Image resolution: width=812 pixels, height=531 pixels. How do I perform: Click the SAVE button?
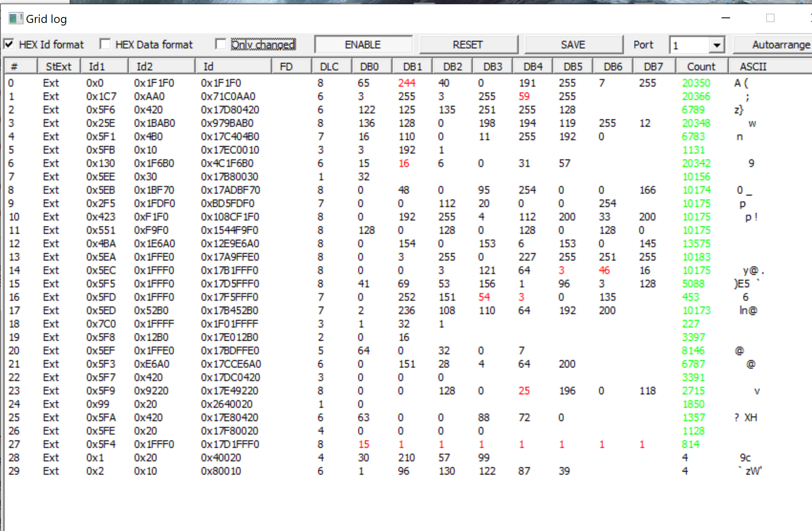point(573,45)
